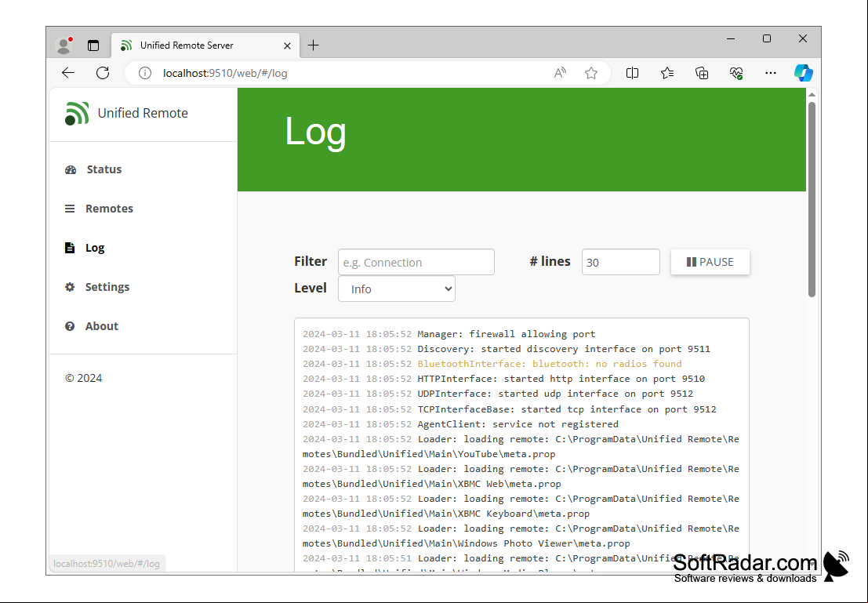Click the Settings gear icon
The height and width of the screenshot is (603, 868).
(70, 287)
